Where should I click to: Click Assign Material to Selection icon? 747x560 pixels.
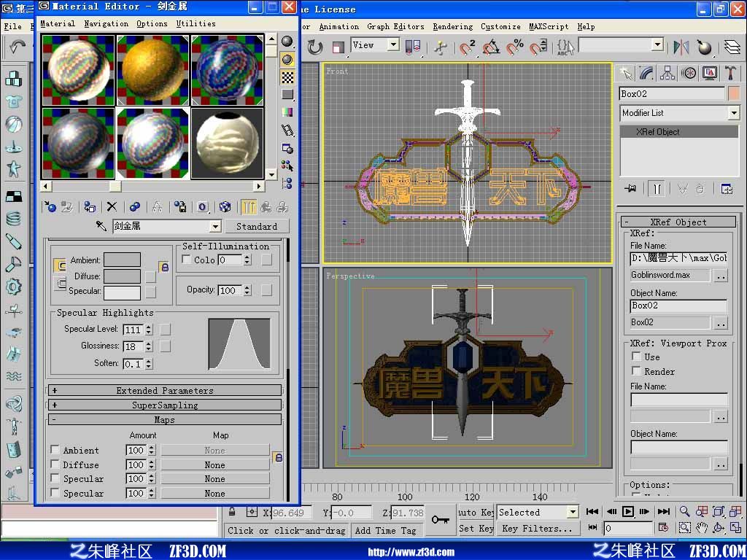90,206
